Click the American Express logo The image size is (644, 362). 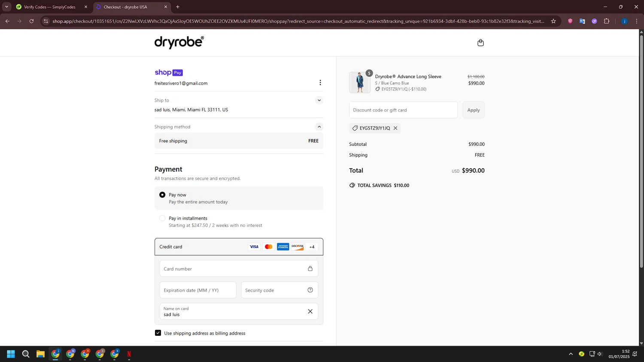click(283, 247)
